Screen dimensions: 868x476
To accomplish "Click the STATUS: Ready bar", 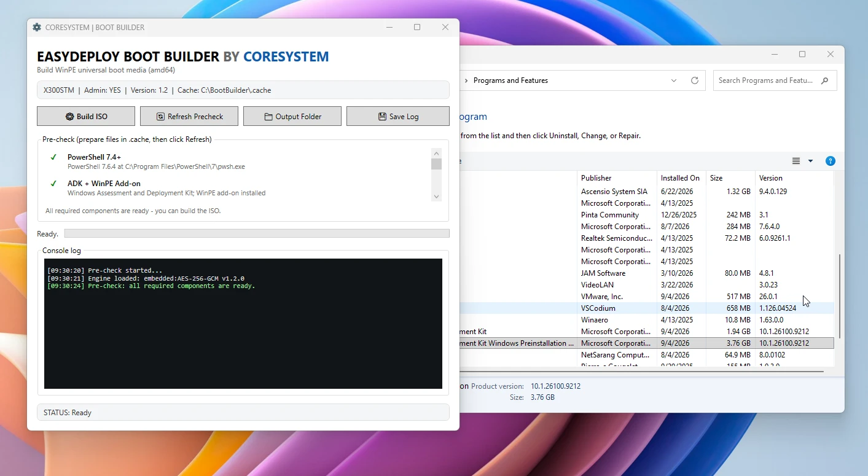I will pyautogui.click(x=243, y=412).
